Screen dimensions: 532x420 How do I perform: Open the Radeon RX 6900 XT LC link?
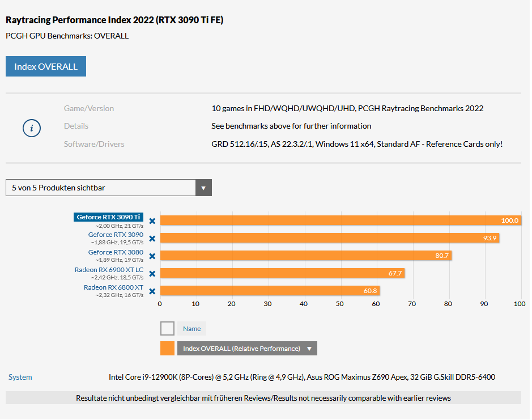tap(109, 271)
